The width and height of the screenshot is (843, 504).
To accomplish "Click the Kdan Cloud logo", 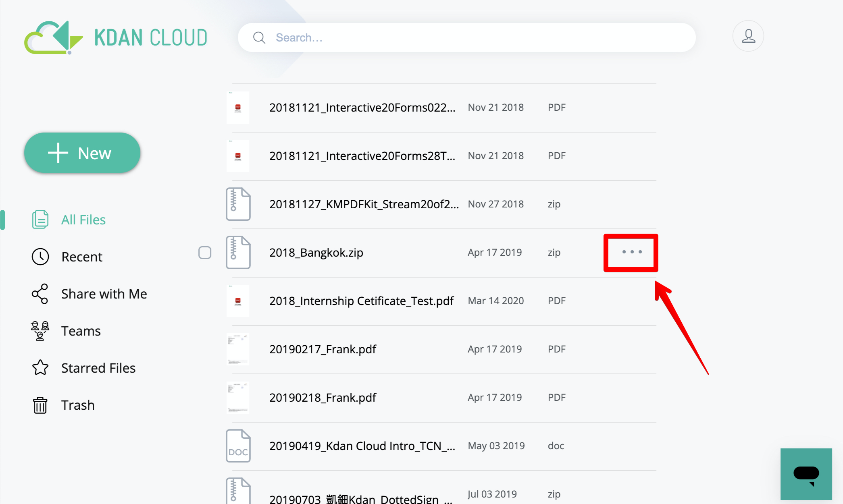I will click(116, 37).
